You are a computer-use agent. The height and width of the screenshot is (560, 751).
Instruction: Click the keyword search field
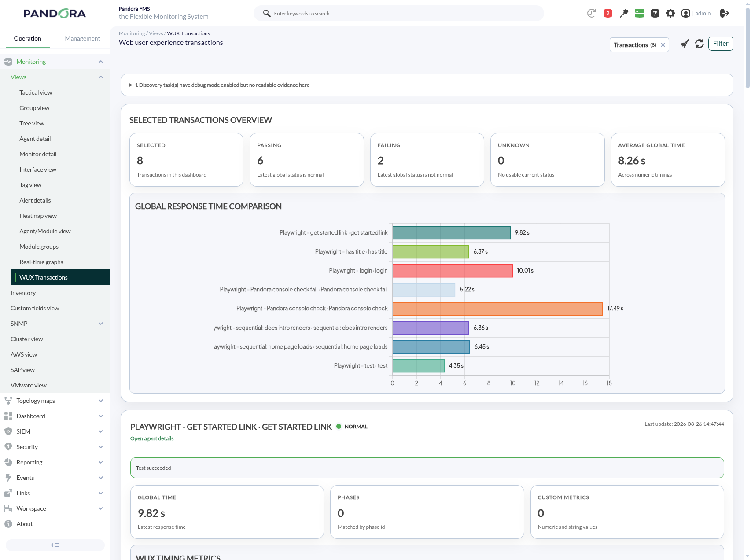[x=399, y=13]
